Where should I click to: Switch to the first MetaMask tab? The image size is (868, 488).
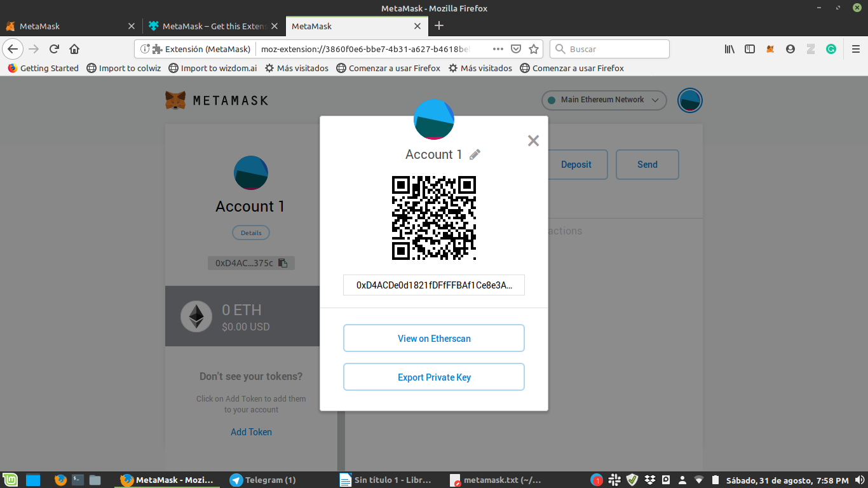click(x=71, y=26)
